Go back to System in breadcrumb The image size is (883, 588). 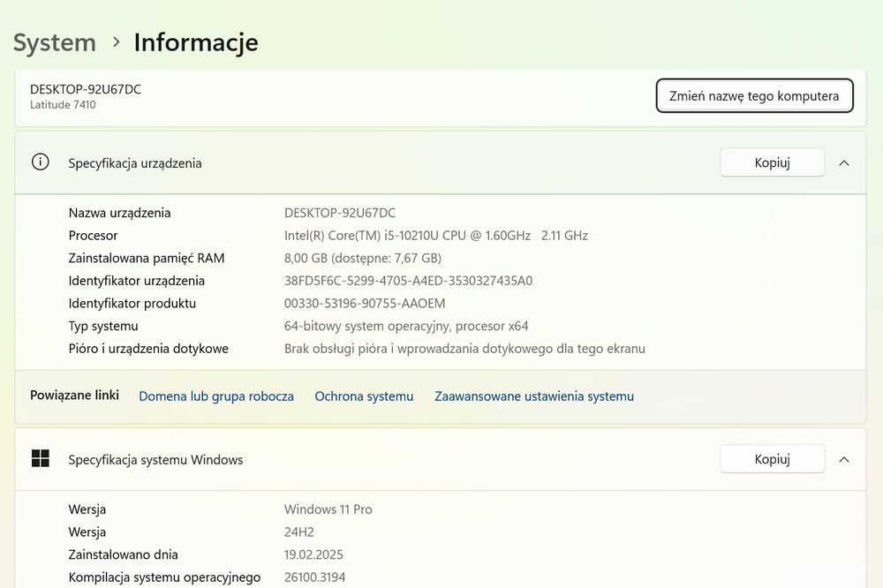pos(55,42)
